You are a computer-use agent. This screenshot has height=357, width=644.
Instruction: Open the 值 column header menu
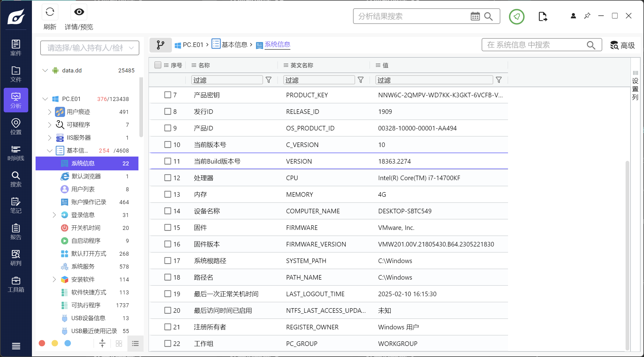click(x=378, y=65)
